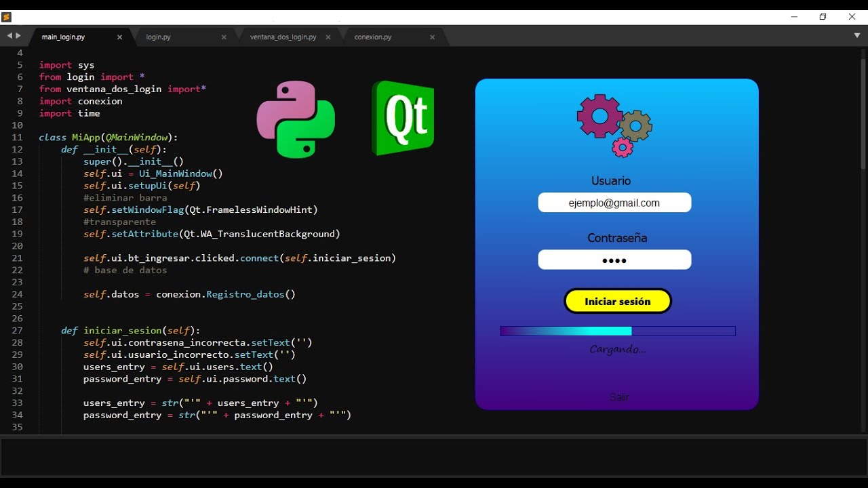
Task: Restore down the Sublime Text window
Action: (823, 17)
